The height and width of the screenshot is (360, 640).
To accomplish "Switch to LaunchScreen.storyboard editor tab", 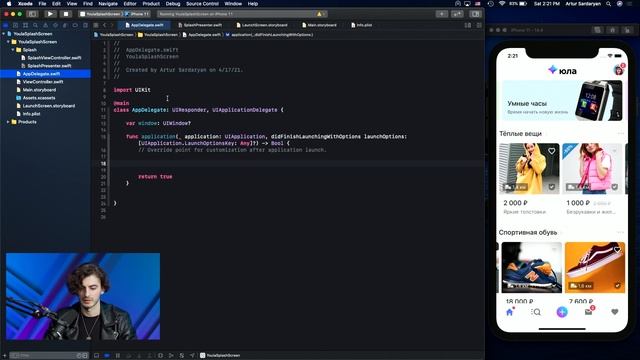I will (x=262, y=25).
